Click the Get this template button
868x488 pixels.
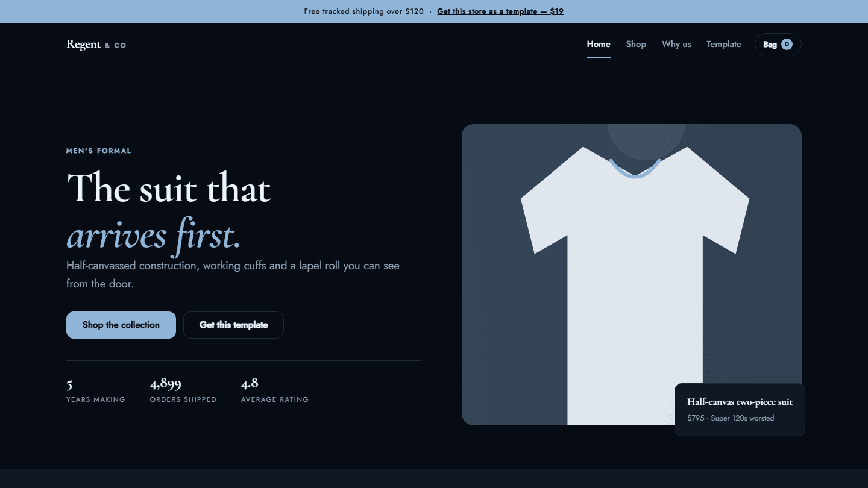233,325
